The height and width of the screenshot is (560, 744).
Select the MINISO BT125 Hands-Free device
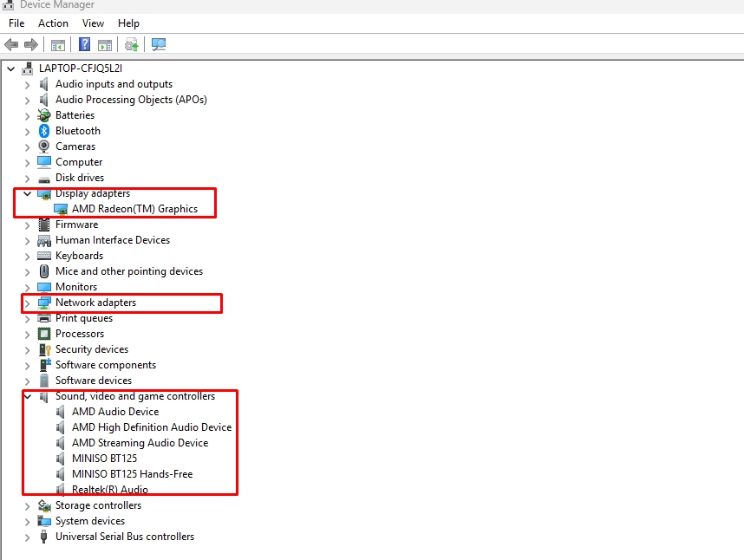(132, 474)
